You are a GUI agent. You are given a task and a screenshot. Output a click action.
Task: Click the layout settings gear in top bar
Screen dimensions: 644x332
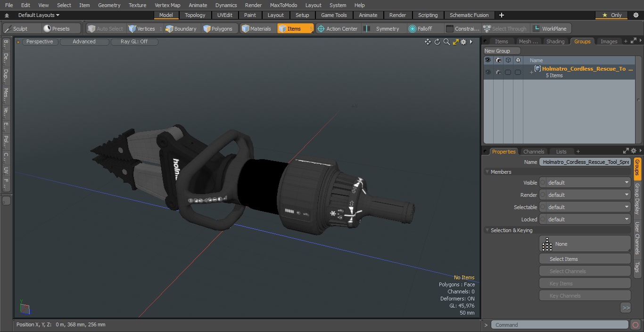tap(636, 15)
